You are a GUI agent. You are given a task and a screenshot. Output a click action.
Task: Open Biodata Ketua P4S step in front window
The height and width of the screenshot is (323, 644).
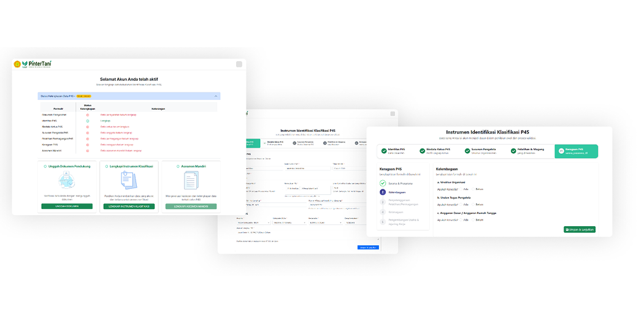click(x=435, y=151)
